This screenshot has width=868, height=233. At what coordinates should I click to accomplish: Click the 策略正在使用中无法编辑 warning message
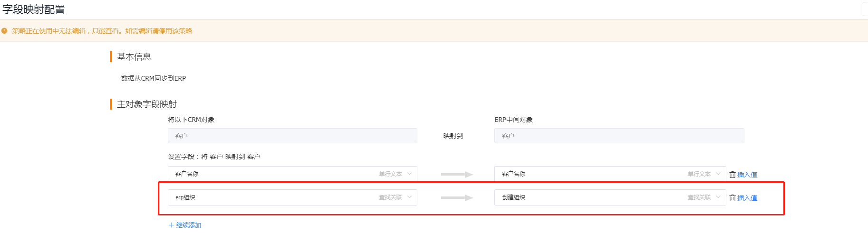pyautogui.click(x=102, y=31)
